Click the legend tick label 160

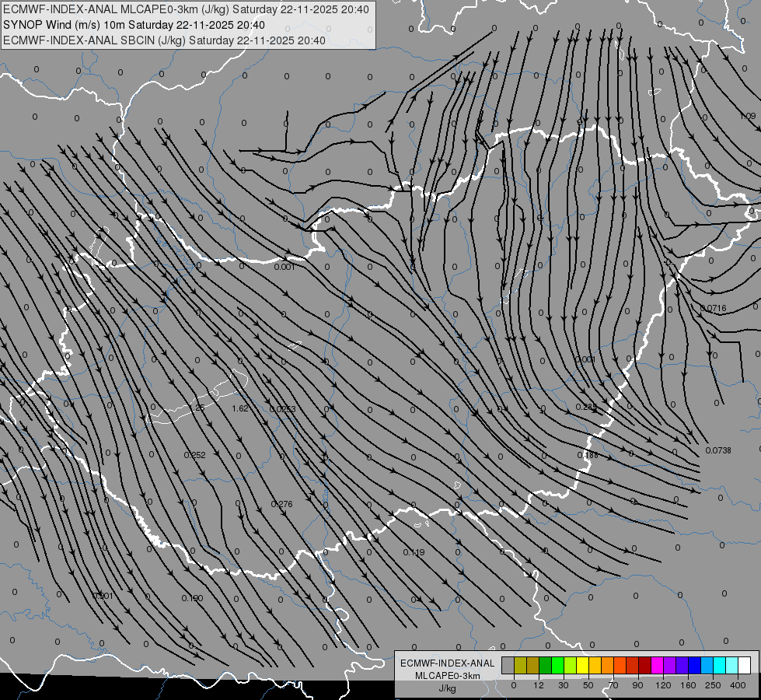pyautogui.click(x=688, y=685)
